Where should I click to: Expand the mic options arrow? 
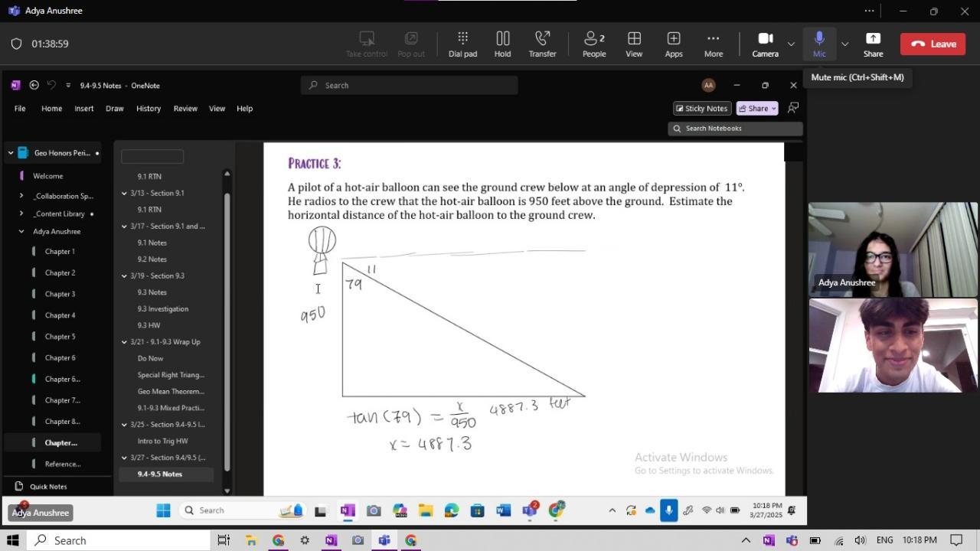pyautogui.click(x=844, y=44)
